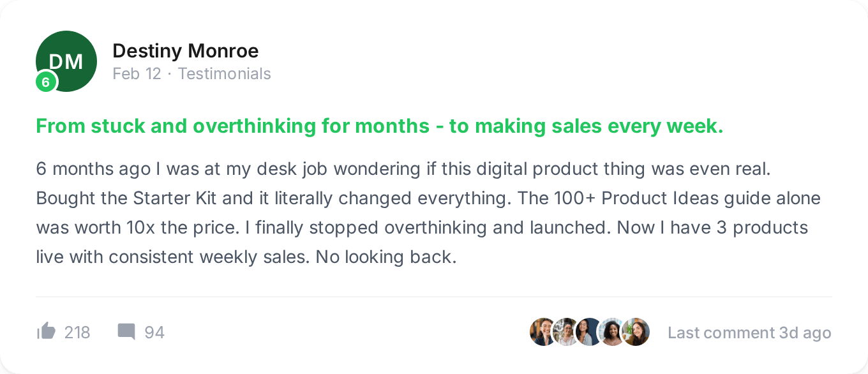Image resolution: width=868 pixels, height=374 pixels.
Task: Jump to Last comment 3d ago
Action: pyautogui.click(x=749, y=333)
